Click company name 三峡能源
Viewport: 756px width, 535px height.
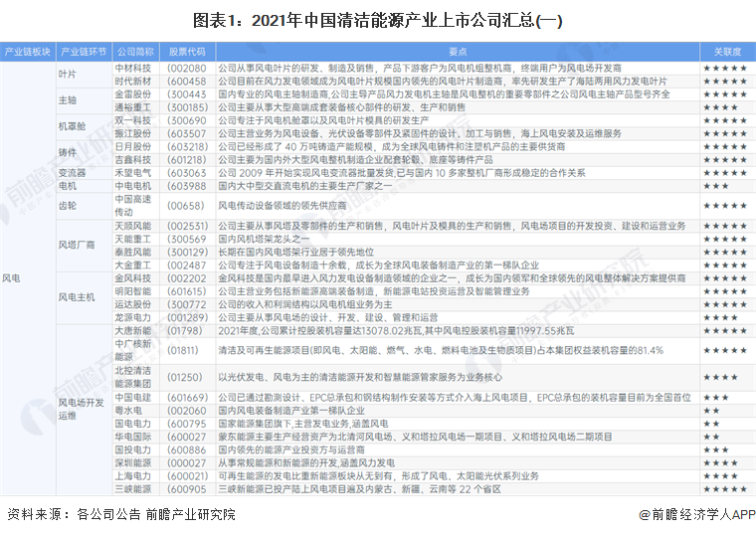(x=132, y=488)
